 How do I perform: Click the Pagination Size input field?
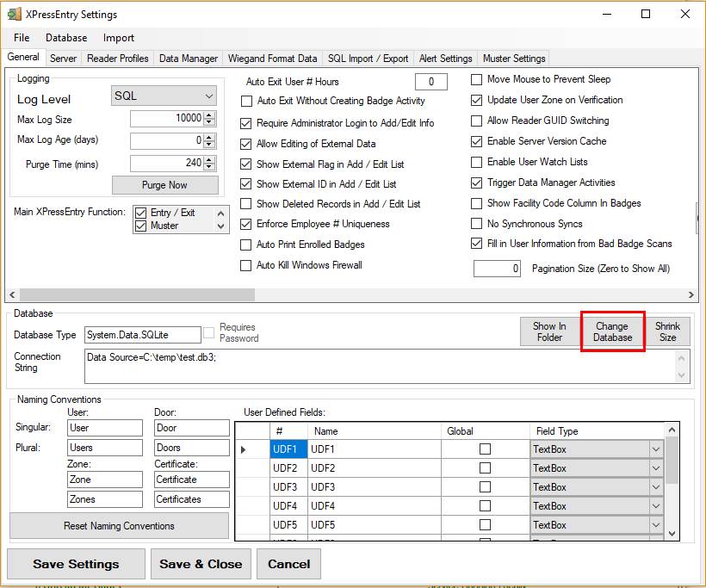pyautogui.click(x=498, y=269)
